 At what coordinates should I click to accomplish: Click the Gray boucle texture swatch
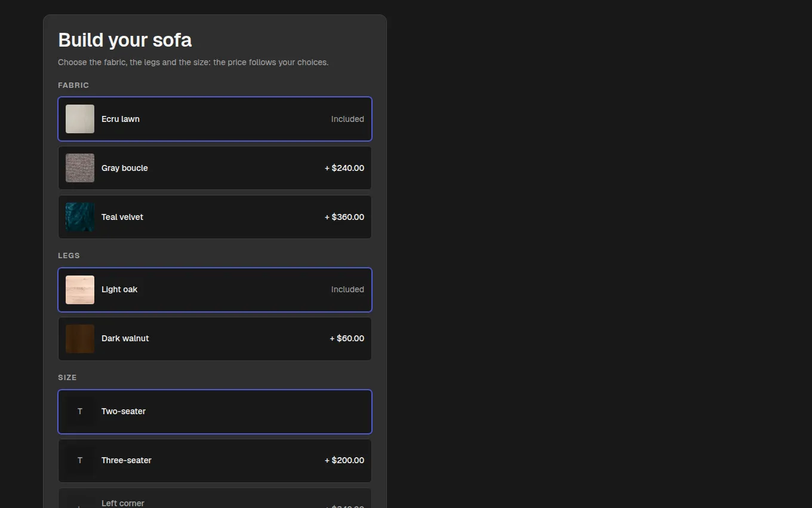(80, 168)
